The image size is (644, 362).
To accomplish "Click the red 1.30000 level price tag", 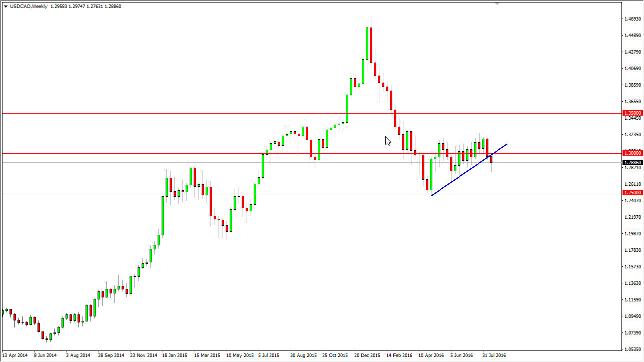I will [632, 153].
